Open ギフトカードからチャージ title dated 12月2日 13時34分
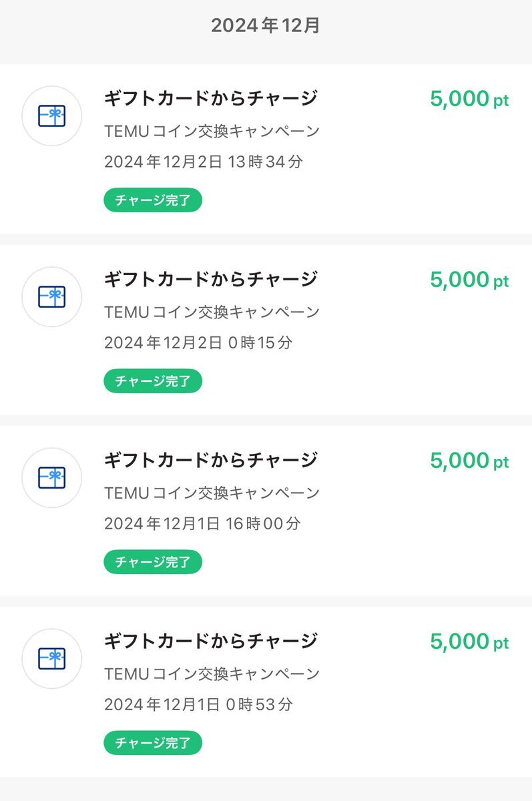 pyautogui.click(x=211, y=98)
